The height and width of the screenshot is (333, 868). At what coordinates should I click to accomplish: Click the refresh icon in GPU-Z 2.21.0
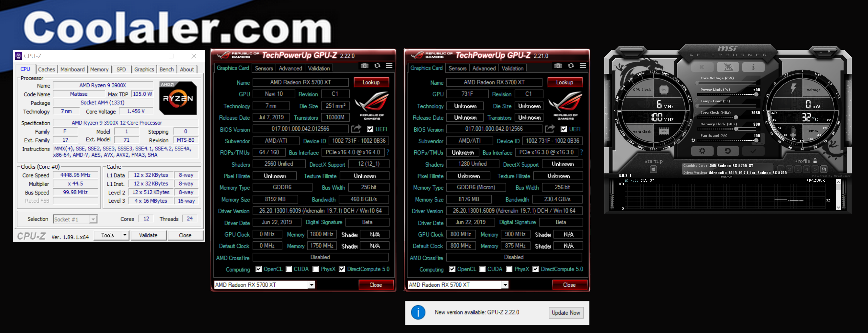click(571, 66)
